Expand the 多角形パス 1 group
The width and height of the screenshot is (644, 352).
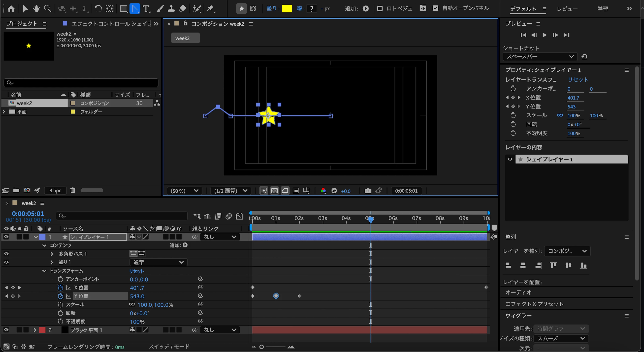(52, 254)
